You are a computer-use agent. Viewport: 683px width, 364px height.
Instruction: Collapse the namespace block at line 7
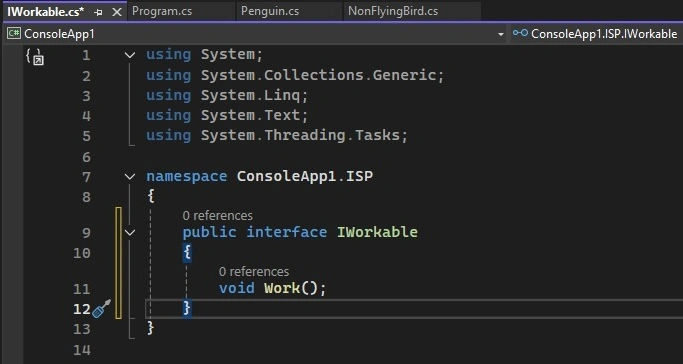[x=130, y=177]
